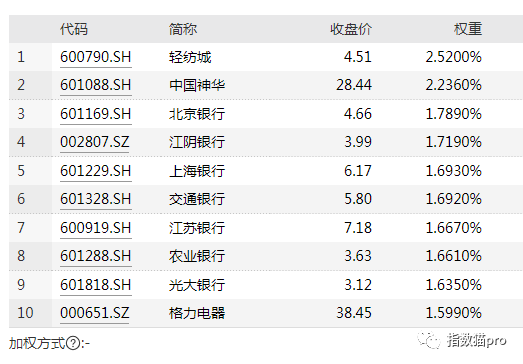The width and height of the screenshot is (523, 364).
Task: Sort by the 代码 column header
Action: pyautogui.click(x=74, y=29)
